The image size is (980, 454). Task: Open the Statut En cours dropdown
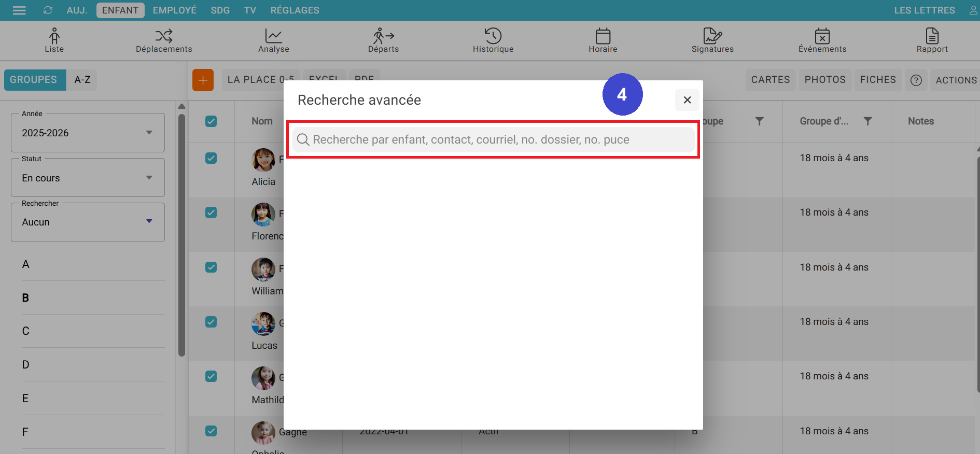pyautogui.click(x=88, y=178)
